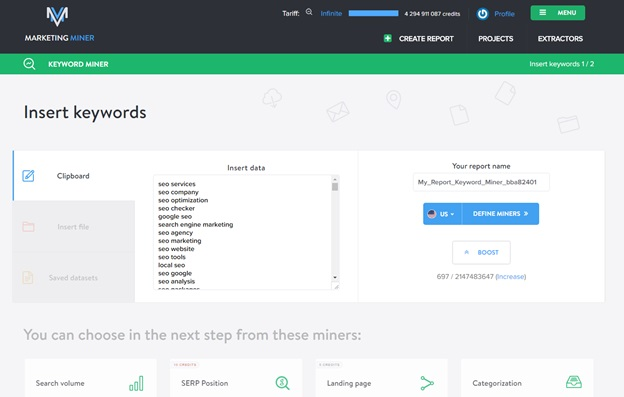Click the Marketing Miner logo
The height and width of the screenshot is (397, 624).
click(x=59, y=24)
